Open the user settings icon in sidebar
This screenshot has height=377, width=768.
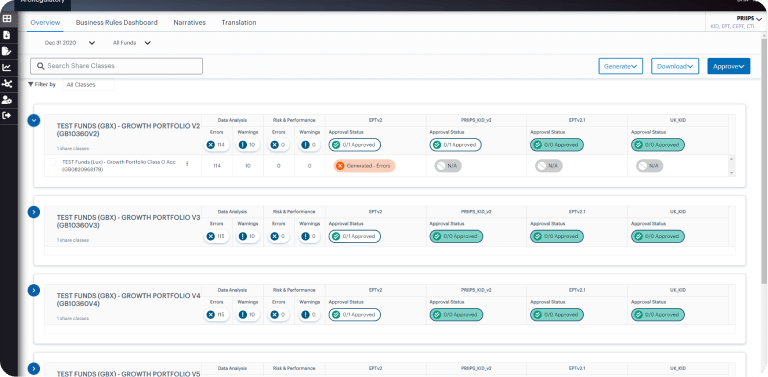7,100
